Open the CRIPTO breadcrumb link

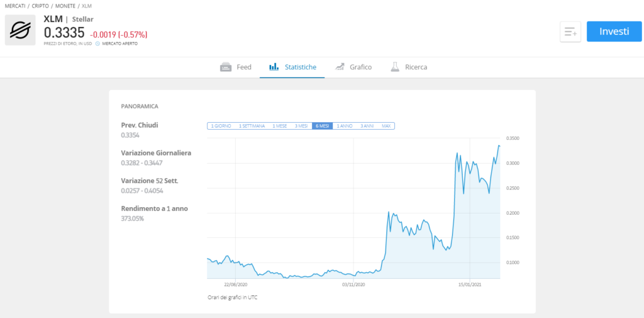pos(40,6)
